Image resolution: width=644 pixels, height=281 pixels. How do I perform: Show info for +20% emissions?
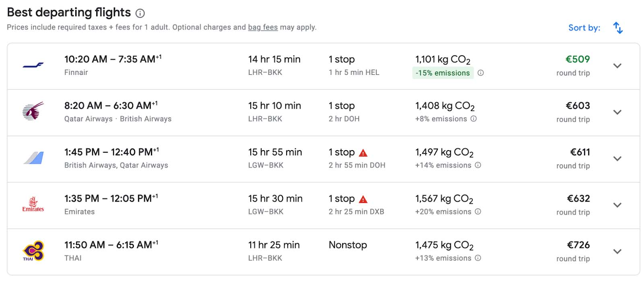pyautogui.click(x=478, y=211)
